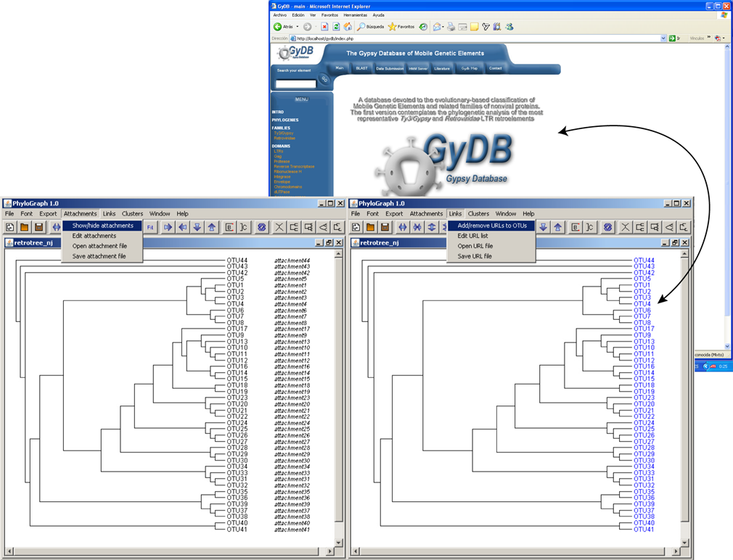Click the save disk icon in right PhyloGraph toolbar
This screenshot has width=733, height=560.
(385, 228)
